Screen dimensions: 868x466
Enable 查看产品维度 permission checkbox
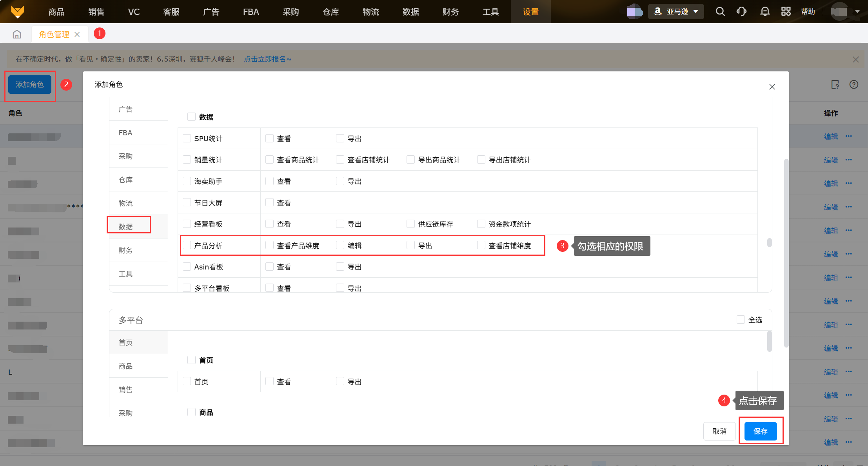(269, 245)
